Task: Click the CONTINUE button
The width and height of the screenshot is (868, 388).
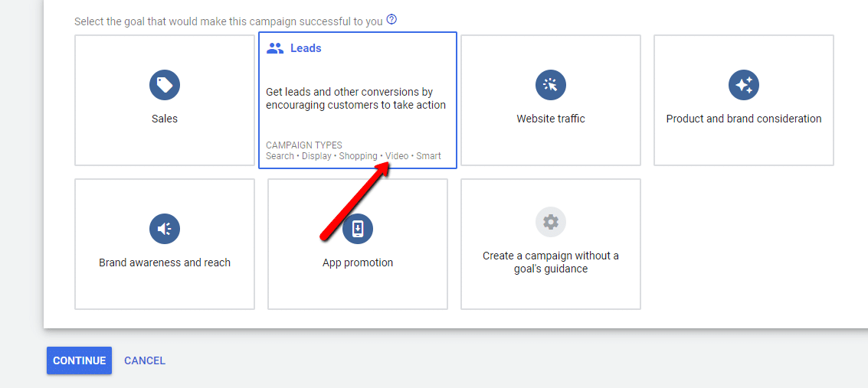Action: click(79, 360)
